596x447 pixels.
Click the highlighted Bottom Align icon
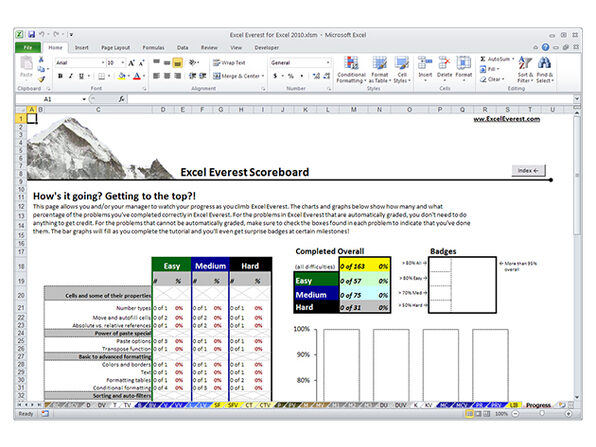[x=178, y=63]
